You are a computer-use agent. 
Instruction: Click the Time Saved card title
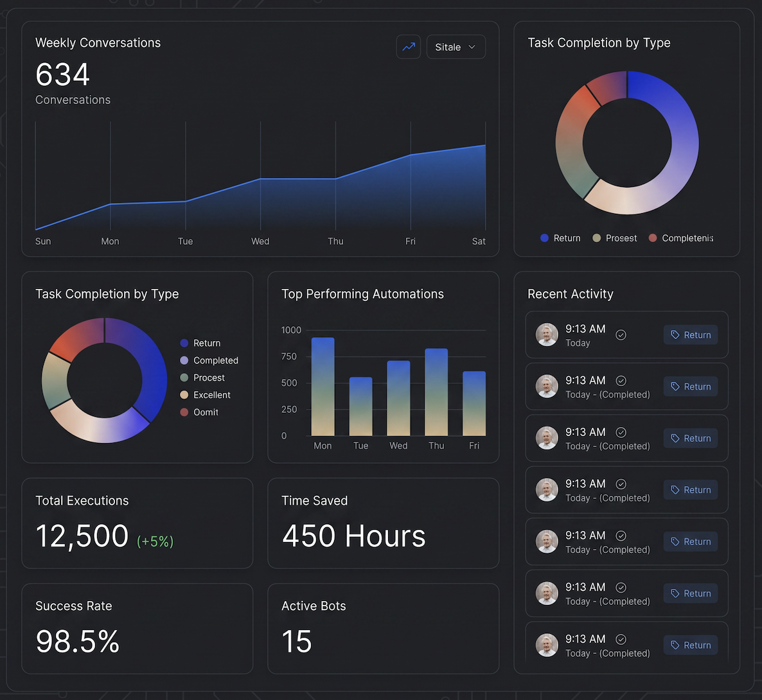(314, 500)
